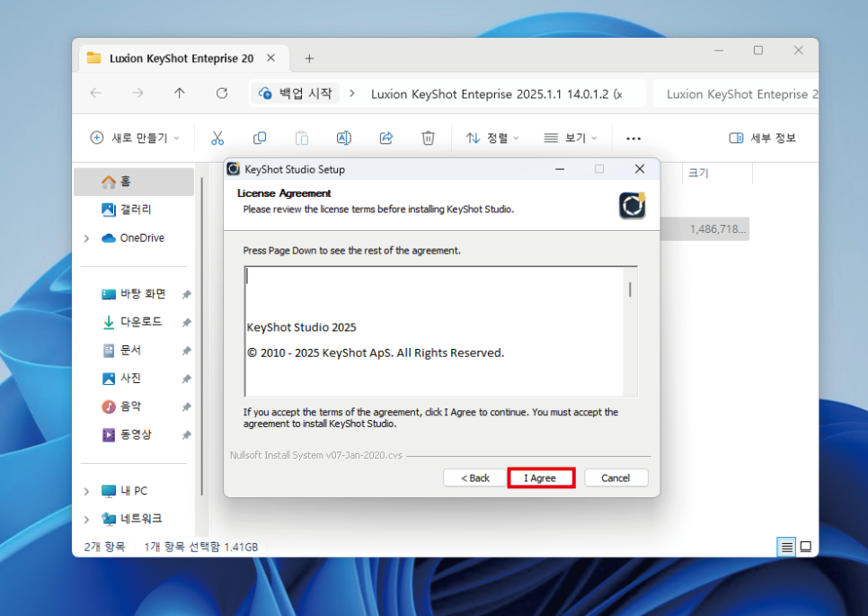This screenshot has height=616, width=868.
Task: Go up one folder level
Action: 180,93
